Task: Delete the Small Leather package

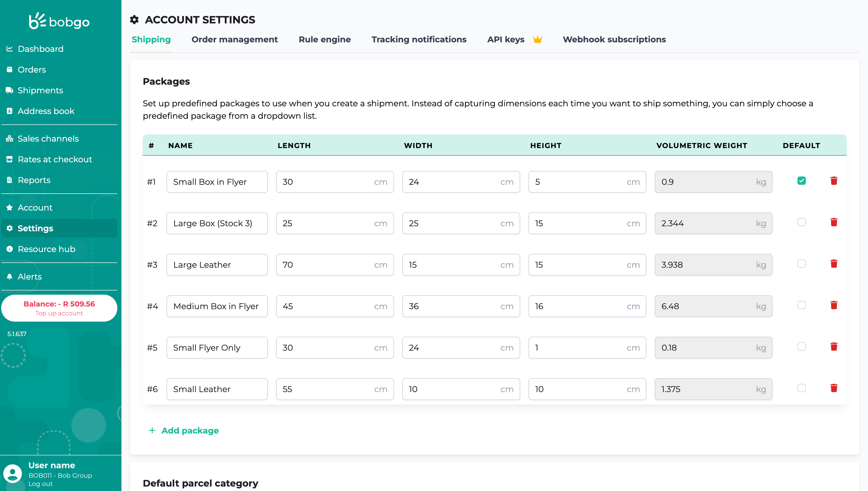Action: click(x=834, y=388)
